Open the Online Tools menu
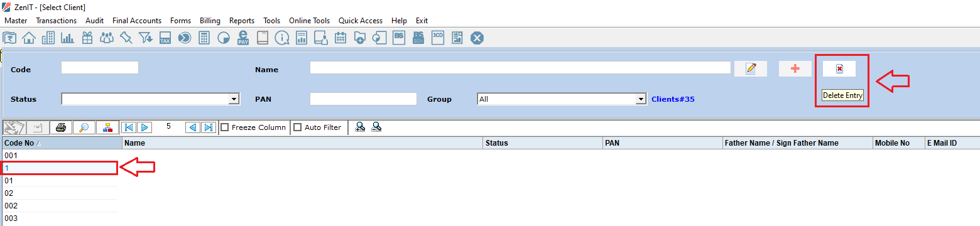Image resolution: width=980 pixels, height=226 pixels. coord(309,21)
